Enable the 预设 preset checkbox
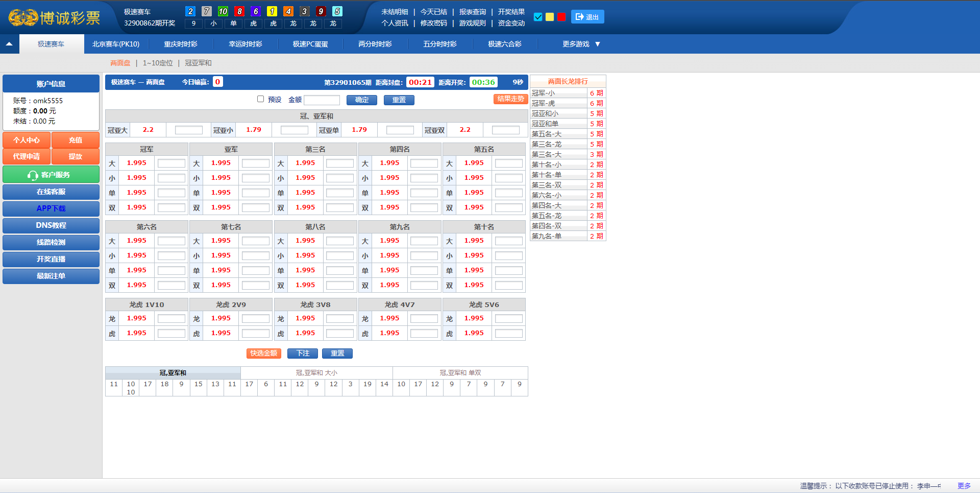 (260, 99)
